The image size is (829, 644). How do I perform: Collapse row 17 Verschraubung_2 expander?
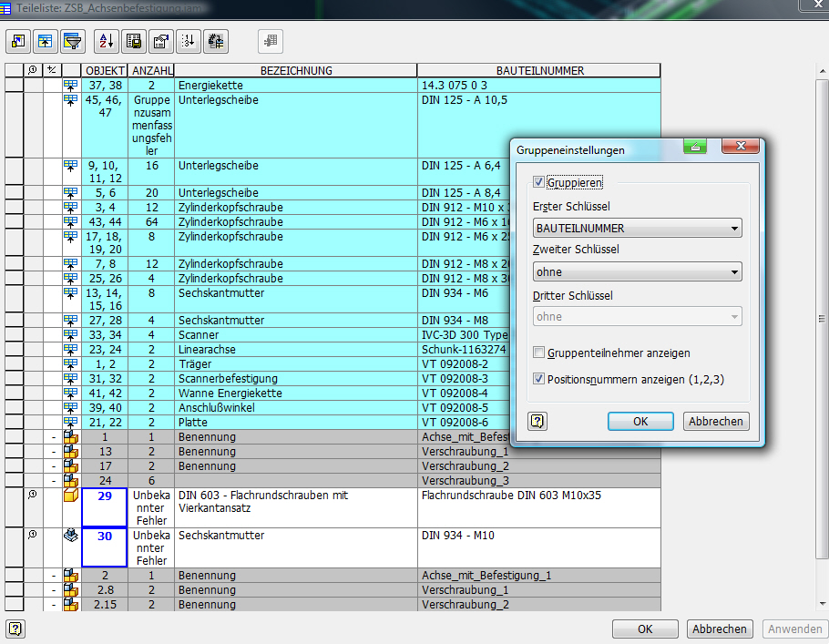coord(54,466)
